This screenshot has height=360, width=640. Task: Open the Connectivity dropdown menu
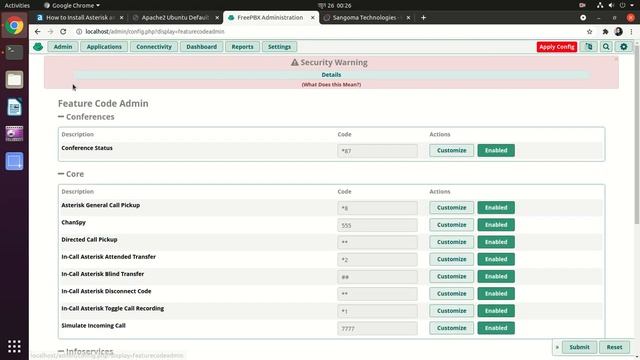tap(154, 47)
